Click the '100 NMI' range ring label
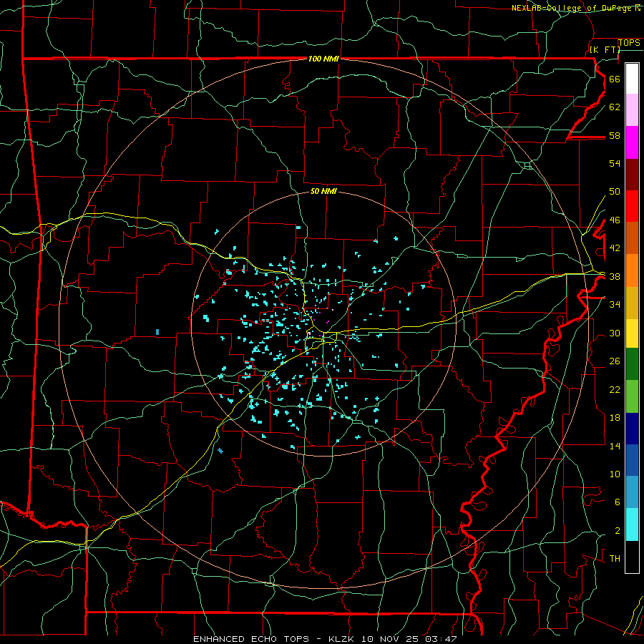The height and width of the screenshot is (644, 644). pos(323,59)
